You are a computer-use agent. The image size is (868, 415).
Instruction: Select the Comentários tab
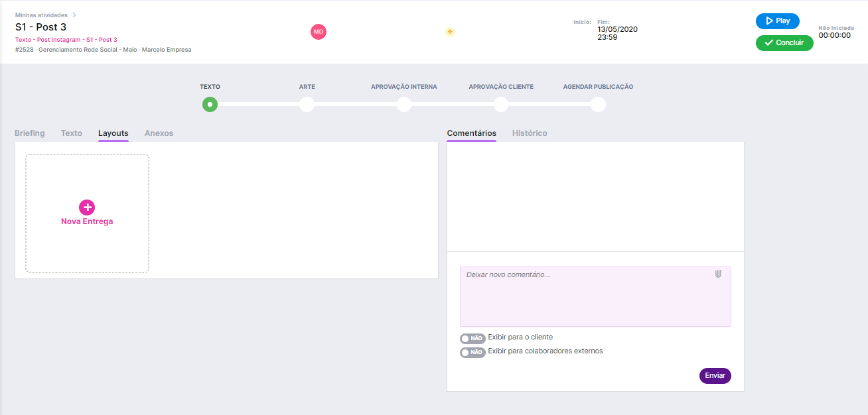tap(472, 133)
